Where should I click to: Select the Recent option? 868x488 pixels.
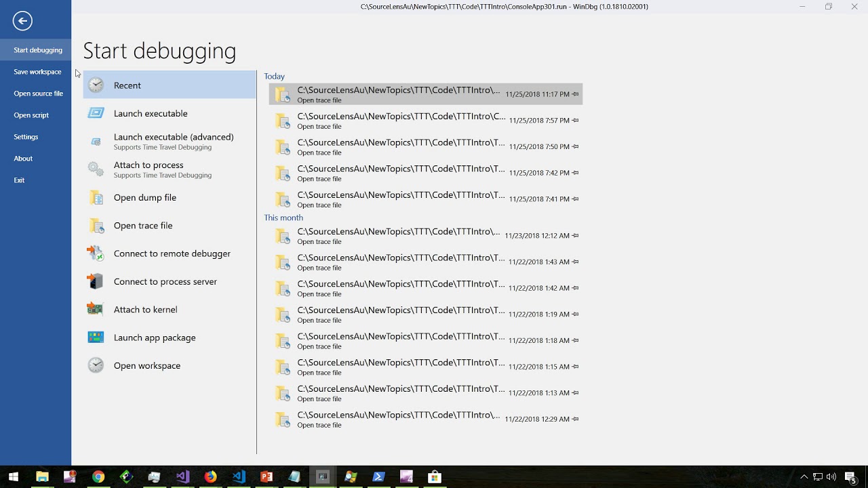(170, 85)
